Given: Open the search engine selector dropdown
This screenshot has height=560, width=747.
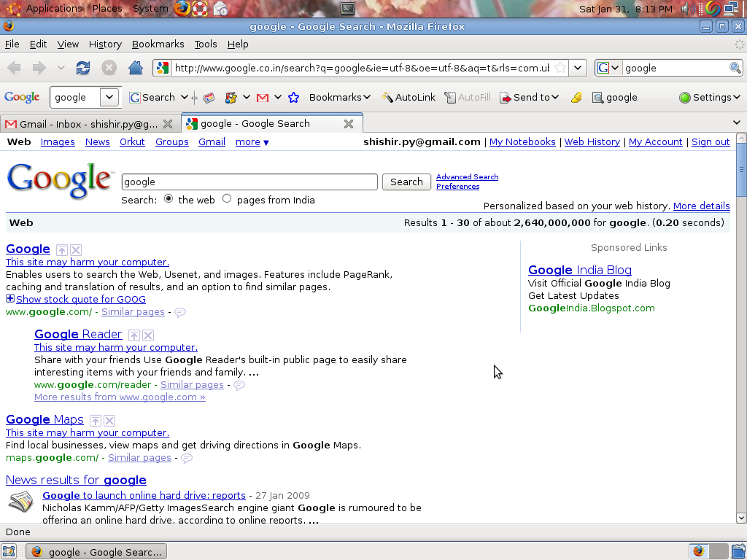Looking at the screenshot, I should click(609, 68).
